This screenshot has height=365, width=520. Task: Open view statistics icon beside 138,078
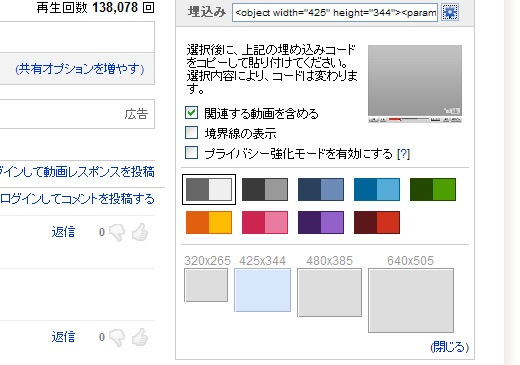tap(149, 7)
